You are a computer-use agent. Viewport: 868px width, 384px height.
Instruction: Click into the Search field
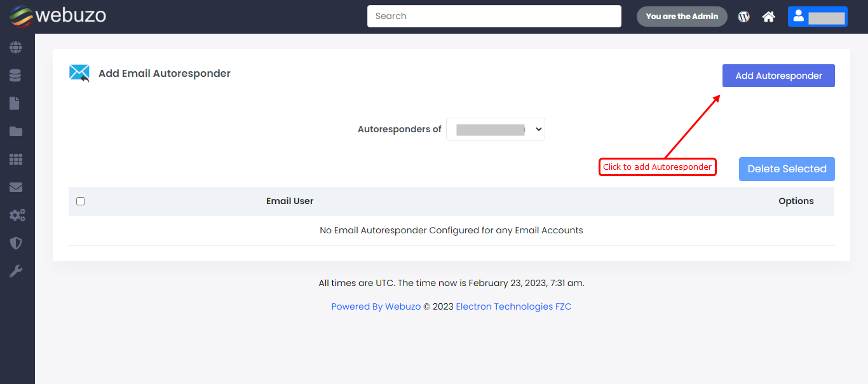point(494,17)
